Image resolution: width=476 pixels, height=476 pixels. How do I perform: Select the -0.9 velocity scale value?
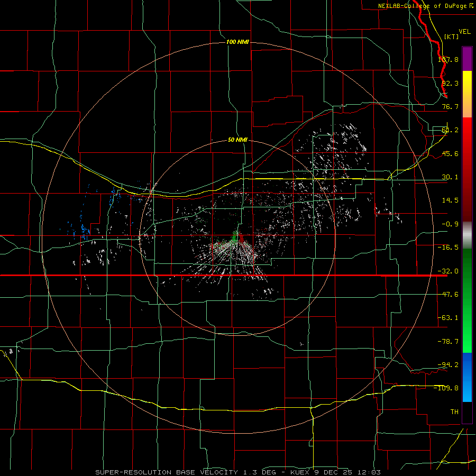point(450,224)
